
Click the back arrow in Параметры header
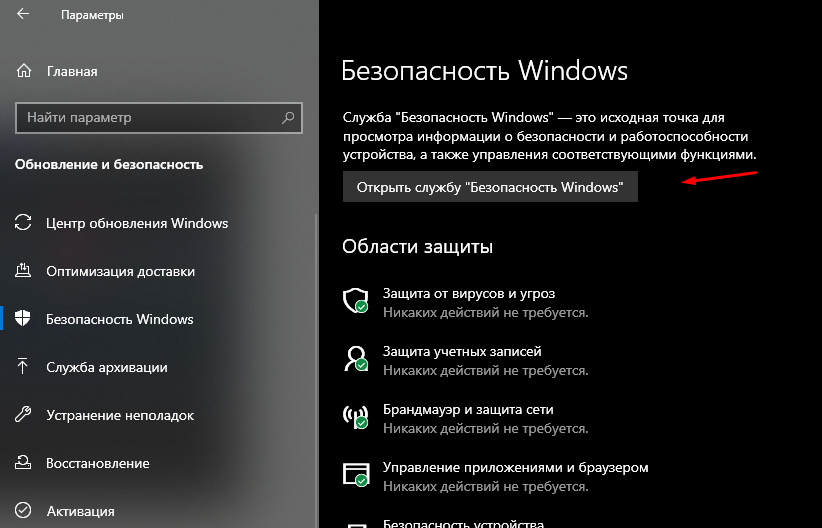pos(23,16)
